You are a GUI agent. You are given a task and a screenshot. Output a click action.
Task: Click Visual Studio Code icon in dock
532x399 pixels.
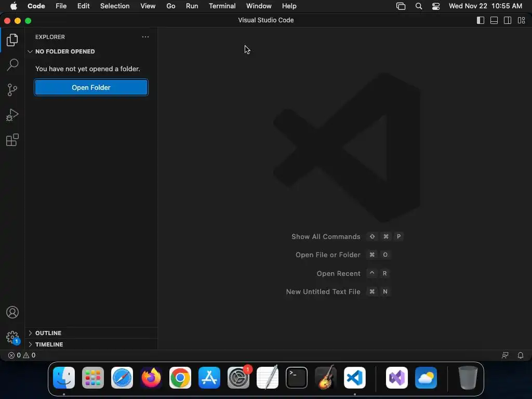point(355,378)
